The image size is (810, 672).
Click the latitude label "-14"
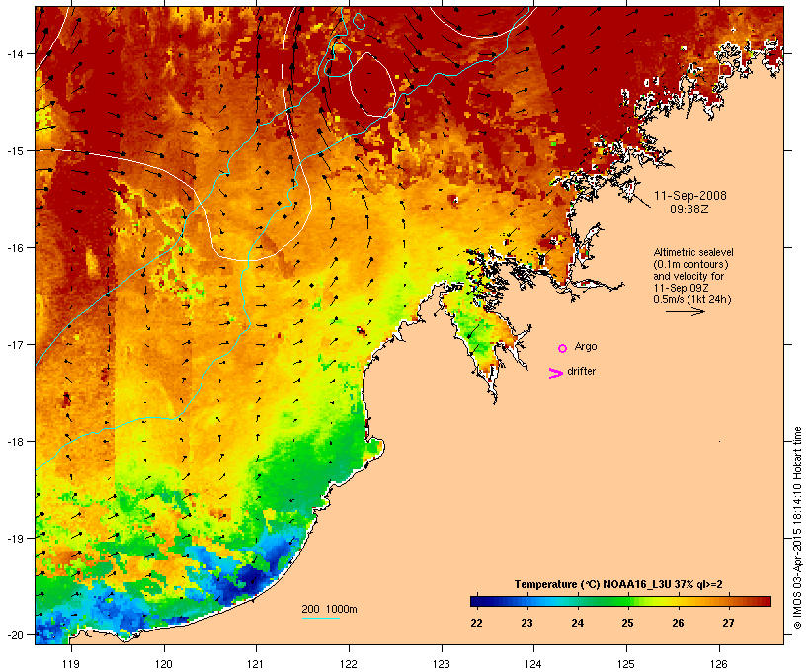tap(14, 53)
